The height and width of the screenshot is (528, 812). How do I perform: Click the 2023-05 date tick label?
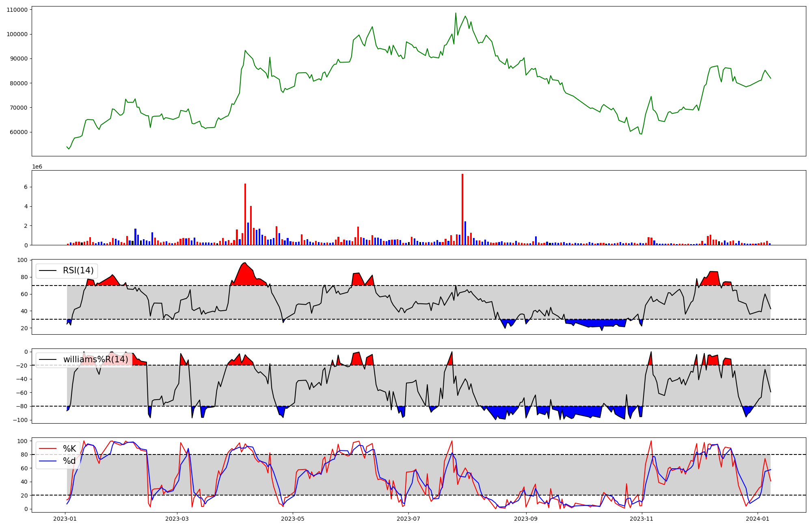(292, 519)
